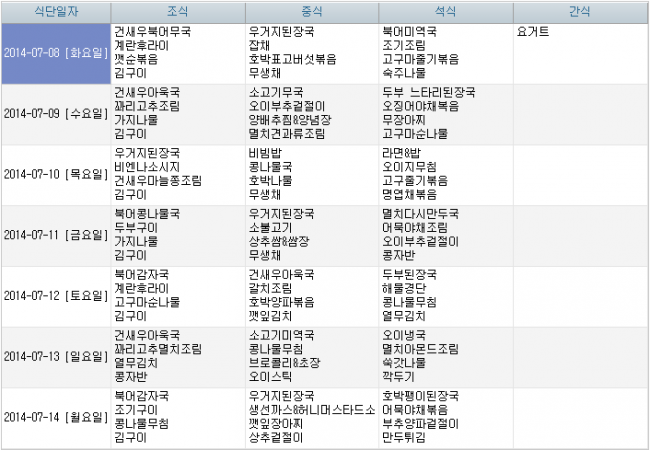Select the 2014-07-10 [목요일] date cell
650x450 pixels.
[55, 174]
